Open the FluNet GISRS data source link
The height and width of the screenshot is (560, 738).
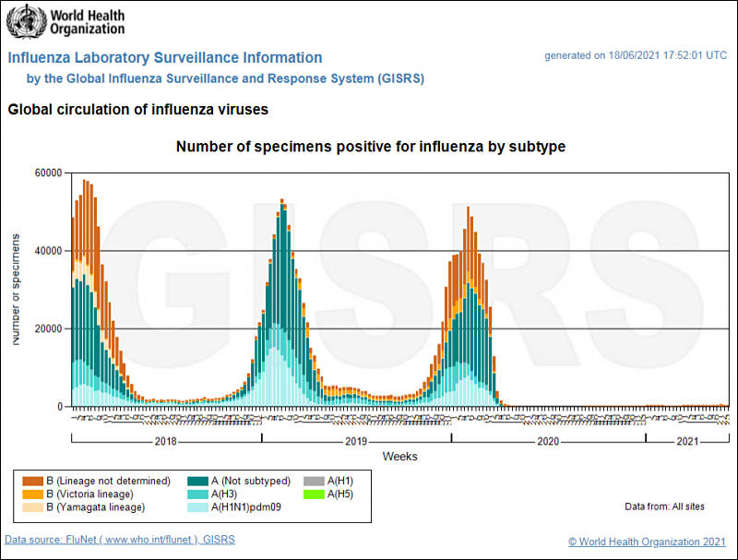click(x=120, y=540)
